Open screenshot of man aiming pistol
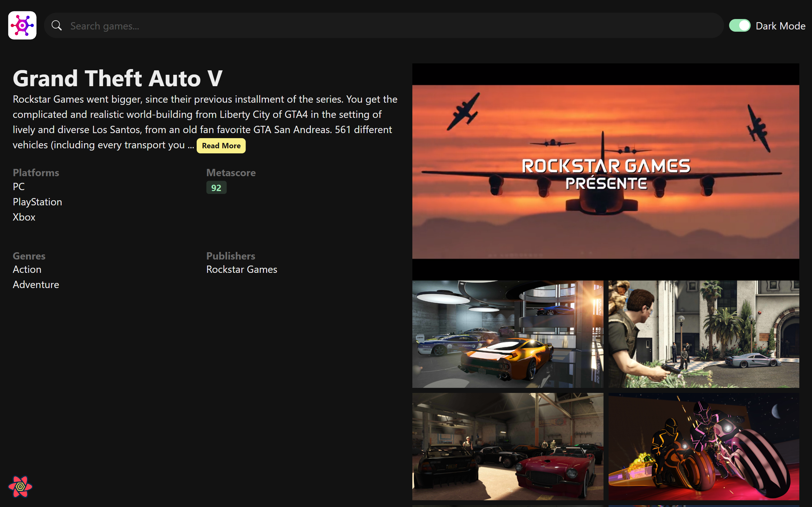812x507 pixels. [704, 334]
